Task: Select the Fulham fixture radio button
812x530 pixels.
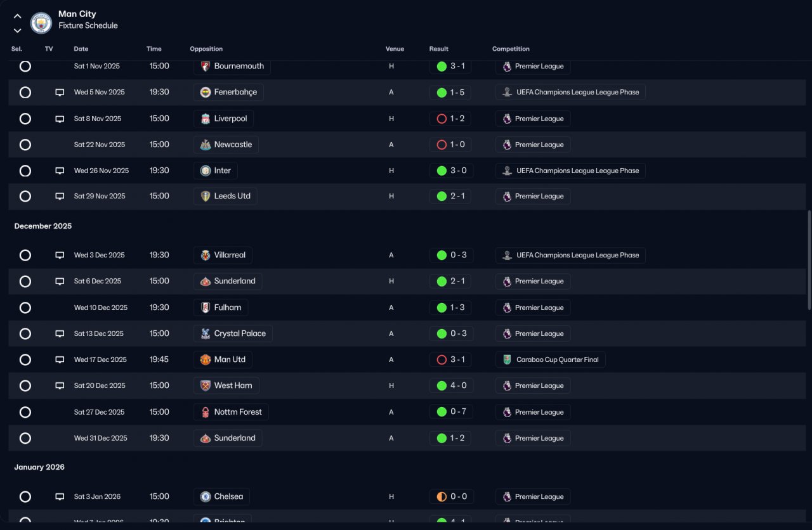Action: pyautogui.click(x=25, y=307)
